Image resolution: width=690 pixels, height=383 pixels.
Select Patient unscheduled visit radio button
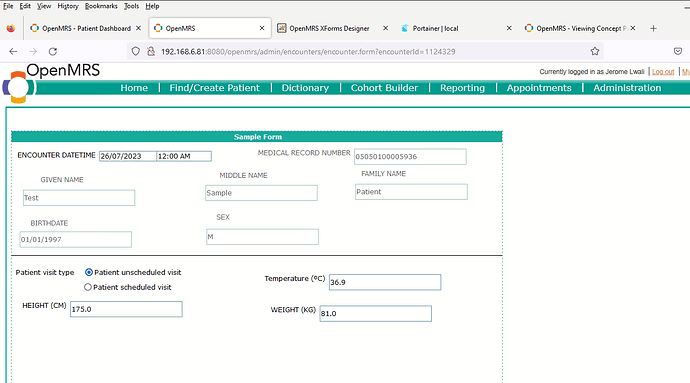click(x=88, y=273)
